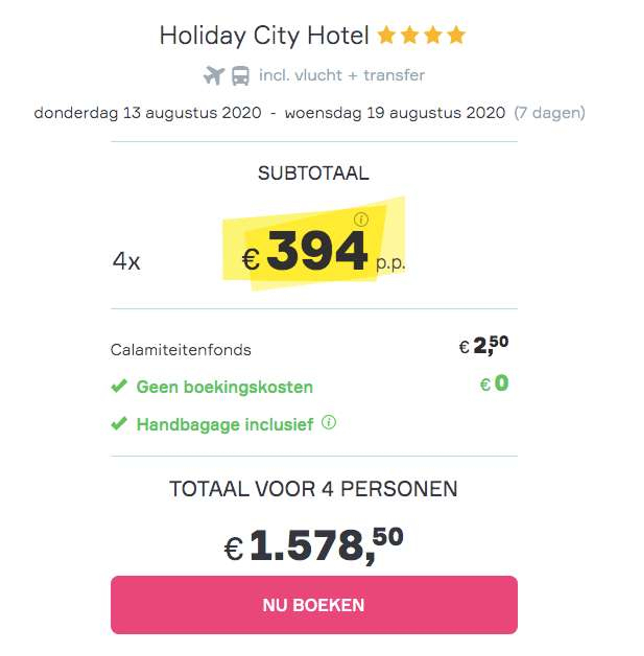Click the 4x travelers quantity label
Image resolution: width=644 pixels, height=656 pixels.
(x=126, y=261)
